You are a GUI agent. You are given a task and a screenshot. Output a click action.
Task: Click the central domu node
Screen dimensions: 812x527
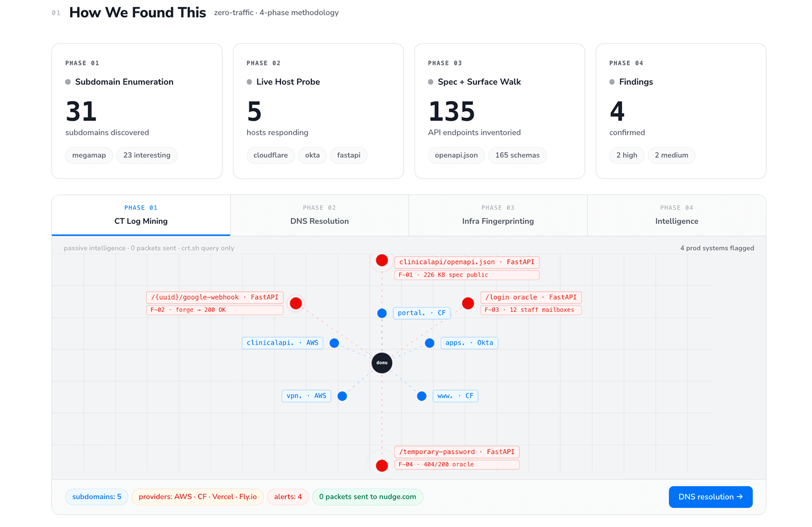point(382,363)
